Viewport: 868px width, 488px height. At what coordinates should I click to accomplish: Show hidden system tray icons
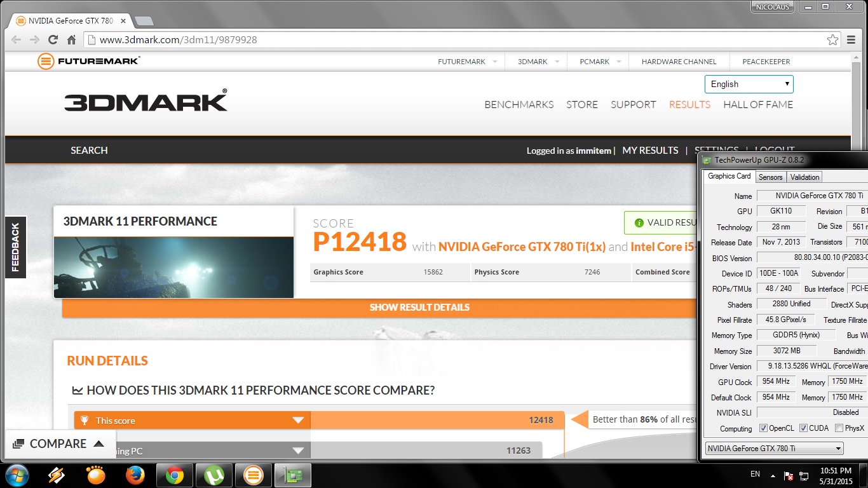pos(773,475)
